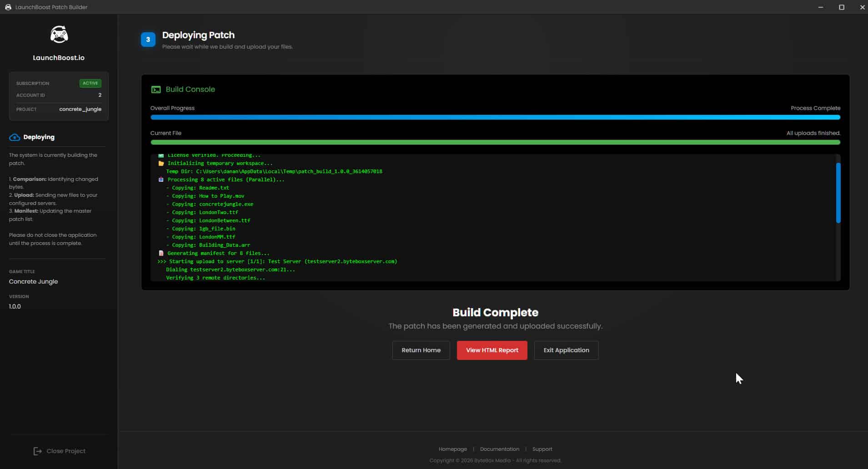The image size is (868, 469).
Task: Click the Account ID value 2
Action: tap(100, 95)
